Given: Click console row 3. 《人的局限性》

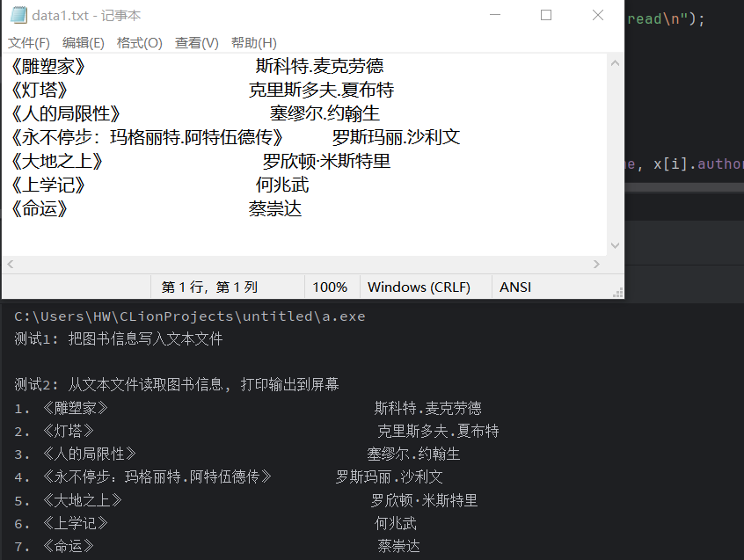Looking at the screenshot, I should tap(76, 454).
